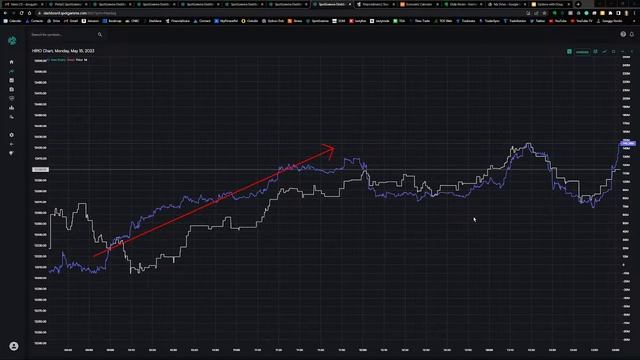Image resolution: width=640 pixels, height=360 pixels.
Task: Toggle the green series entry in the chart legend
Action: pos(58,60)
